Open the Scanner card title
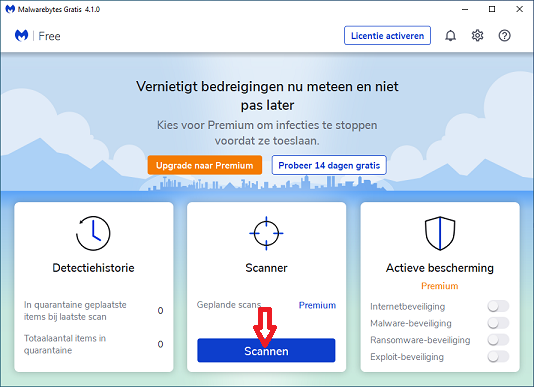534x387 pixels. point(266,268)
